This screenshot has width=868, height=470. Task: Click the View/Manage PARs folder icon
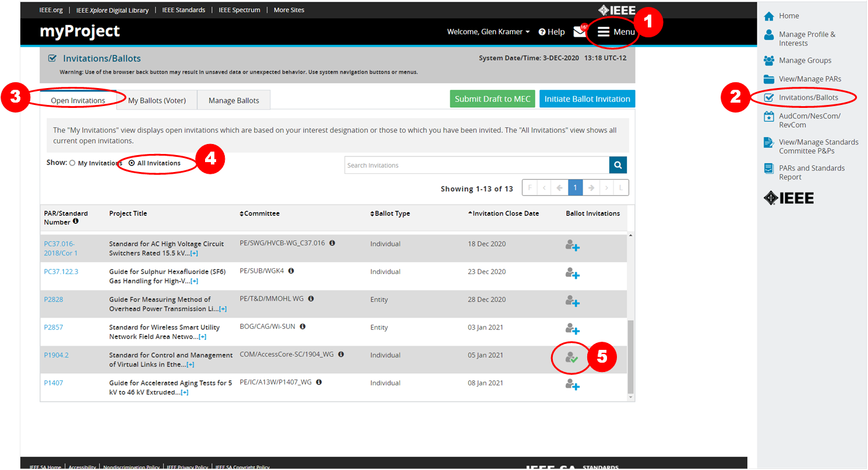pyautogui.click(x=769, y=79)
